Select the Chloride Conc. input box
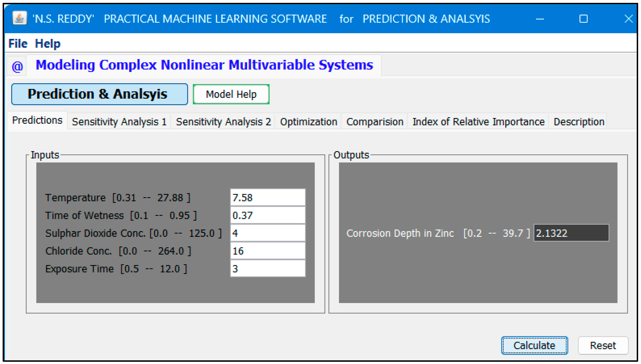 click(x=268, y=251)
